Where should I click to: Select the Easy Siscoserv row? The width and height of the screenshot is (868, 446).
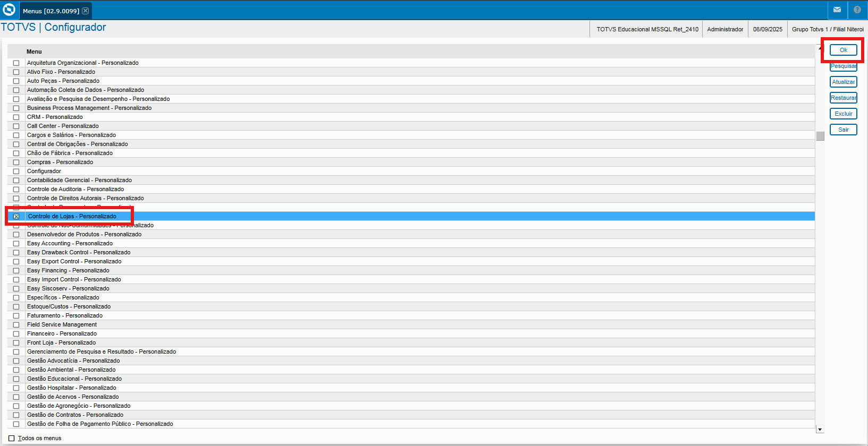coord(411,289)
